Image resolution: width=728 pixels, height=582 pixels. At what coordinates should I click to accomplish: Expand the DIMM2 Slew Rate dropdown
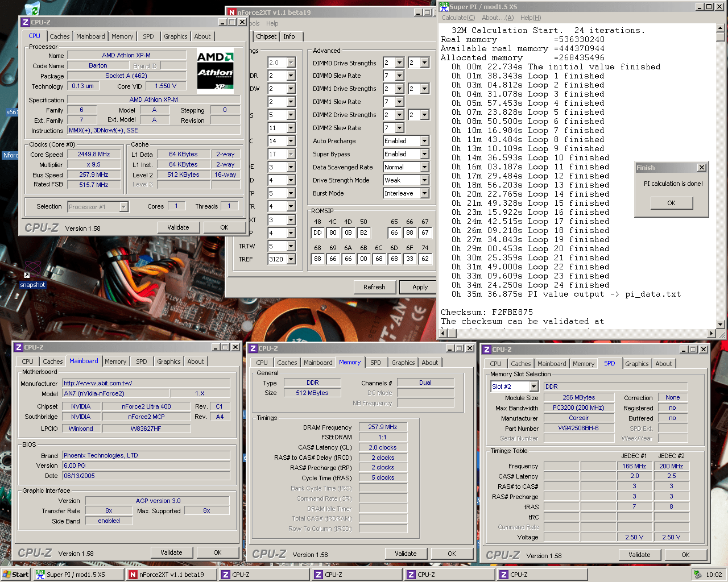[x=399, y=128]
